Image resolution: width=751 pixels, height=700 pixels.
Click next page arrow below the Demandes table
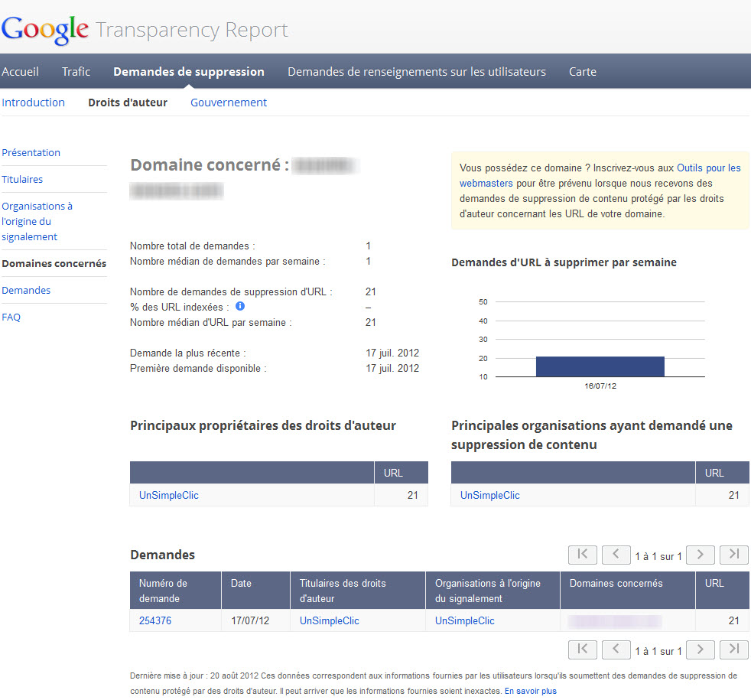pos(700,650)
